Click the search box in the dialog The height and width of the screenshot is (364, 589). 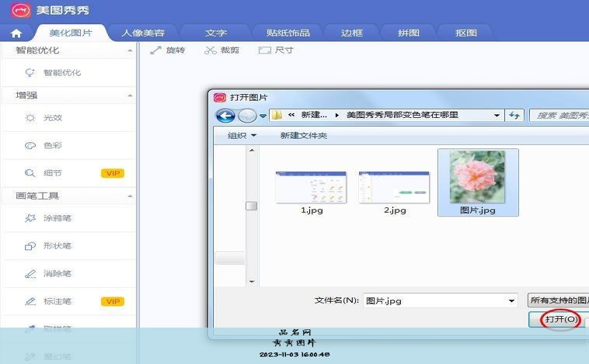(x=559, y=115)
